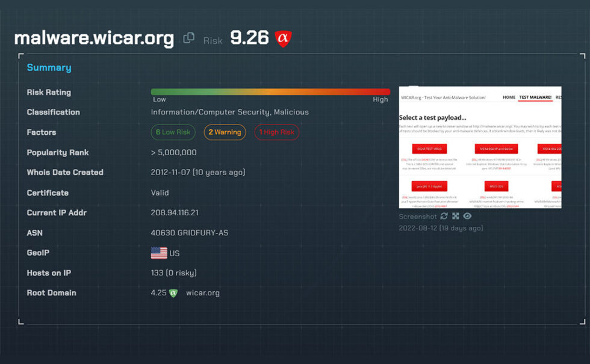Screen dimensions: 590x364
Task: Click the green shield beside the root domain score
Action: [173, 293]
